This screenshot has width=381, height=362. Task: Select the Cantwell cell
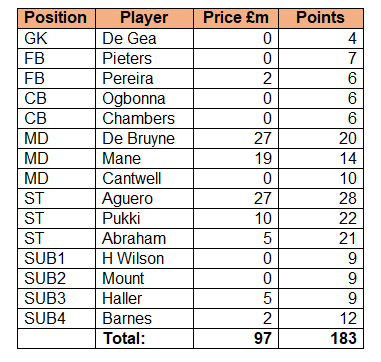[144, 178]
